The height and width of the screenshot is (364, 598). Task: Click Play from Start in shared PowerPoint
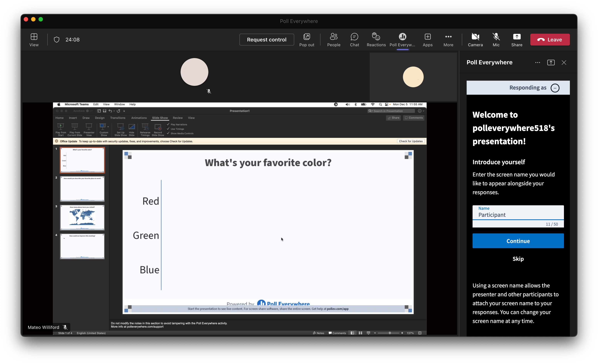(x=61, y=130)
